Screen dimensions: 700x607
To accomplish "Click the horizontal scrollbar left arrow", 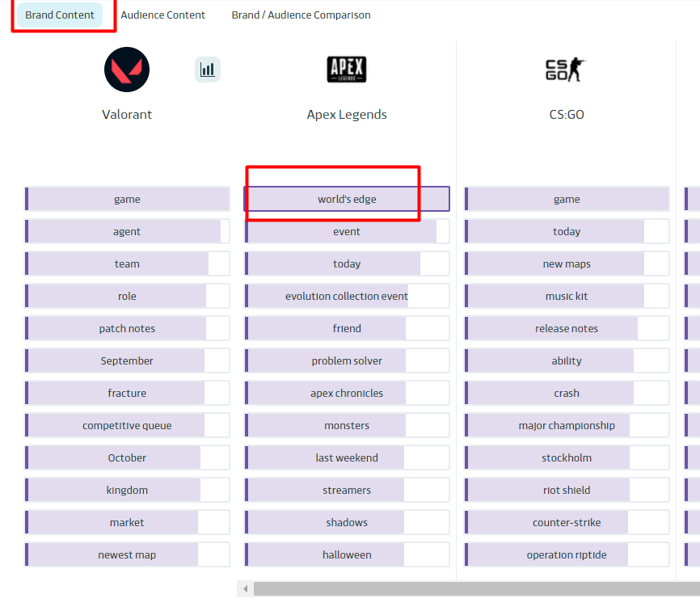I will click(246, 588).
